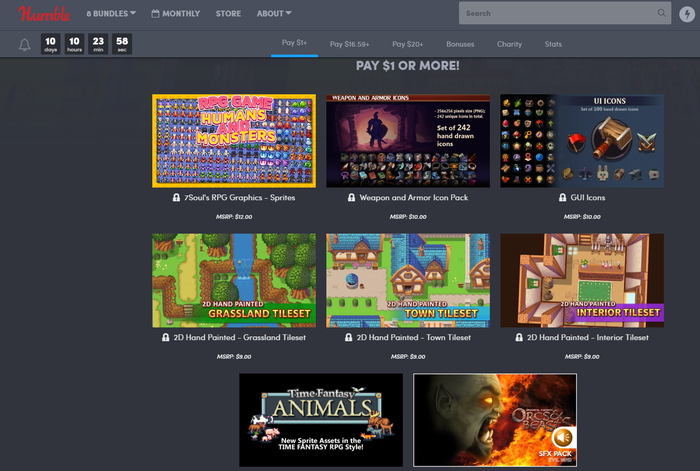Select the Town Tileset thumbnail
Viewport: 700px width, 471px height.
pos(408,280)
